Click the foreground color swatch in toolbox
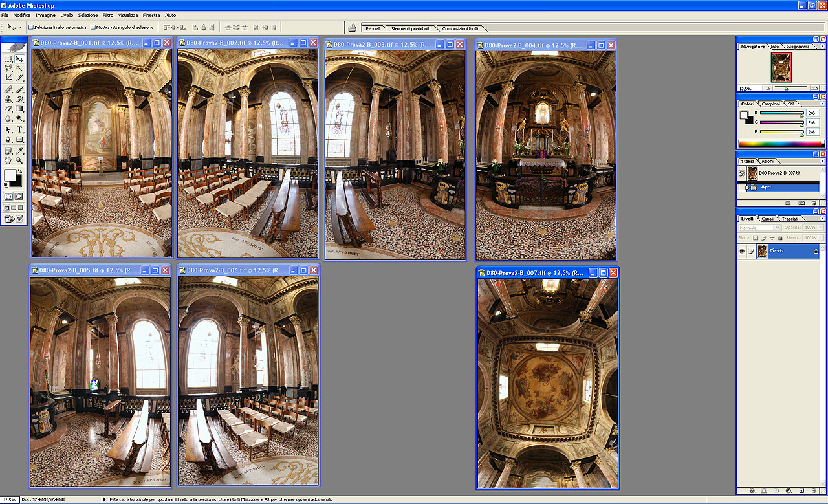The image size is (828, 504). click(10, 175)
